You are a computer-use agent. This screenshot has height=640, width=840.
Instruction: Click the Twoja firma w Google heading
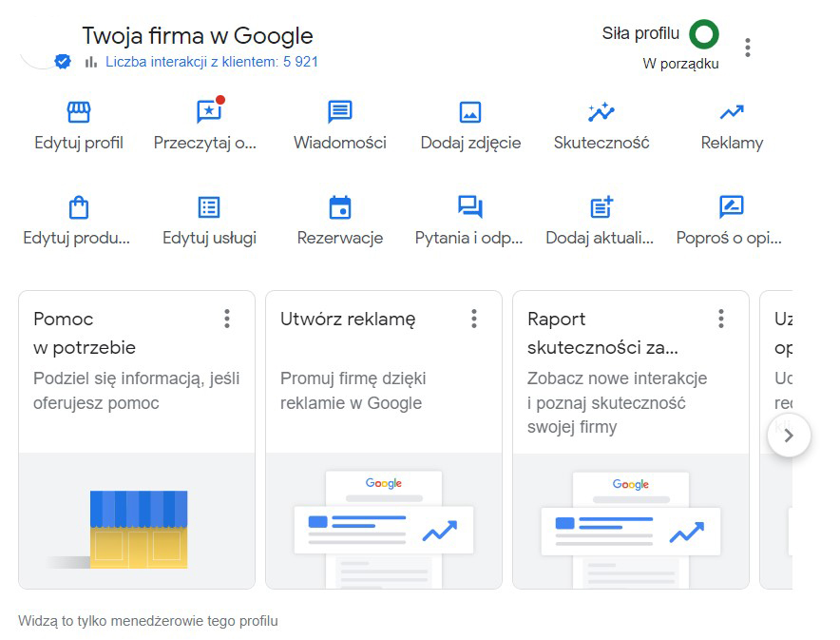[198, 36]
